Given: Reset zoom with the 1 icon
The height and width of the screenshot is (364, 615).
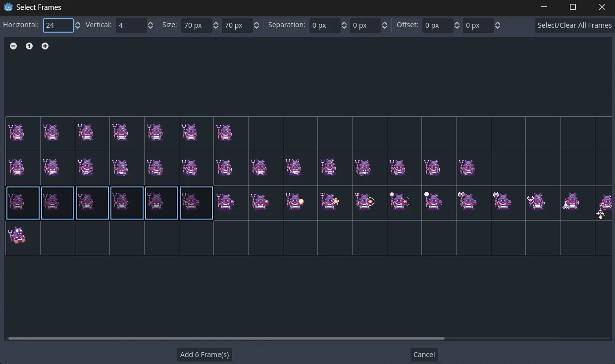Looking at the screenshot, I should click(x=29, y=46).
